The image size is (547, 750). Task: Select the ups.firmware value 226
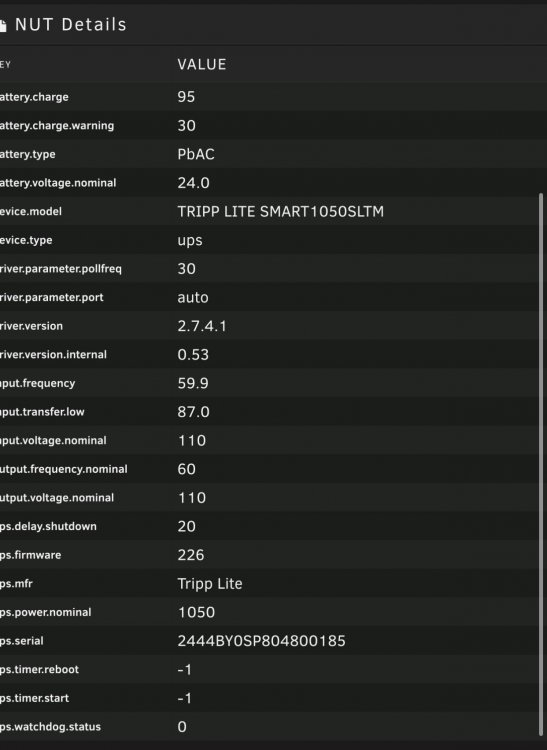191,555
